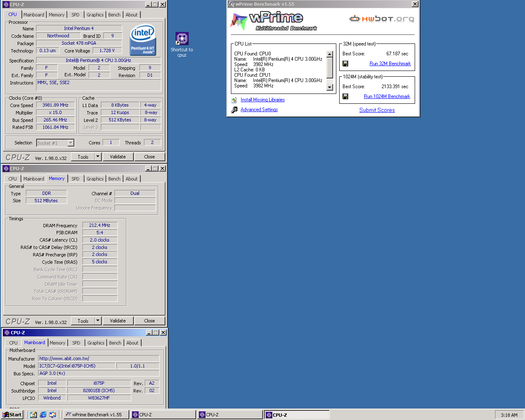Click Submit Scores link
Viewport: 525px width, 420px height.
tap(377, 110)
